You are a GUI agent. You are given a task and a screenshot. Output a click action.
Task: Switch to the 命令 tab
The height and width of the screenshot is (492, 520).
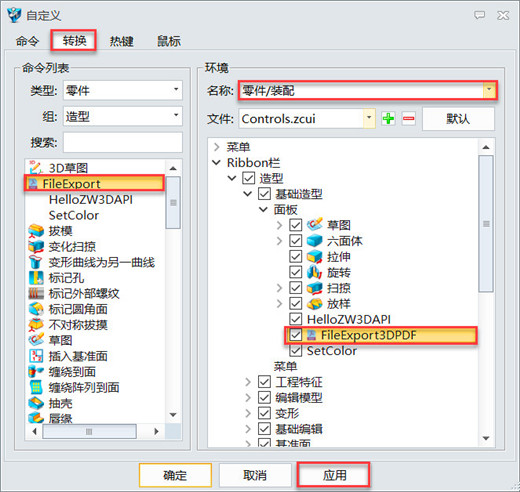[27, 41]
